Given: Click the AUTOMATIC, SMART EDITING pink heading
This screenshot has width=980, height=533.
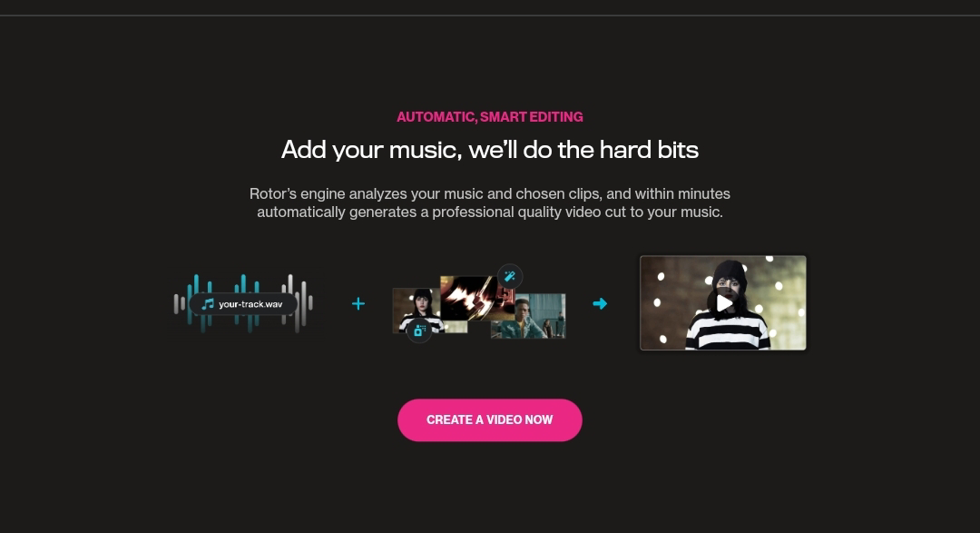Looking at the screenshot, I should click(x=490, y=117).
